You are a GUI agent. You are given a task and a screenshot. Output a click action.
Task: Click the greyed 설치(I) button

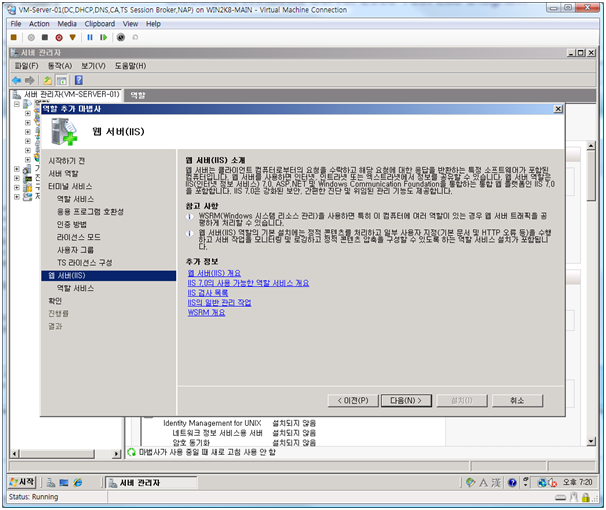pos(462,401)
